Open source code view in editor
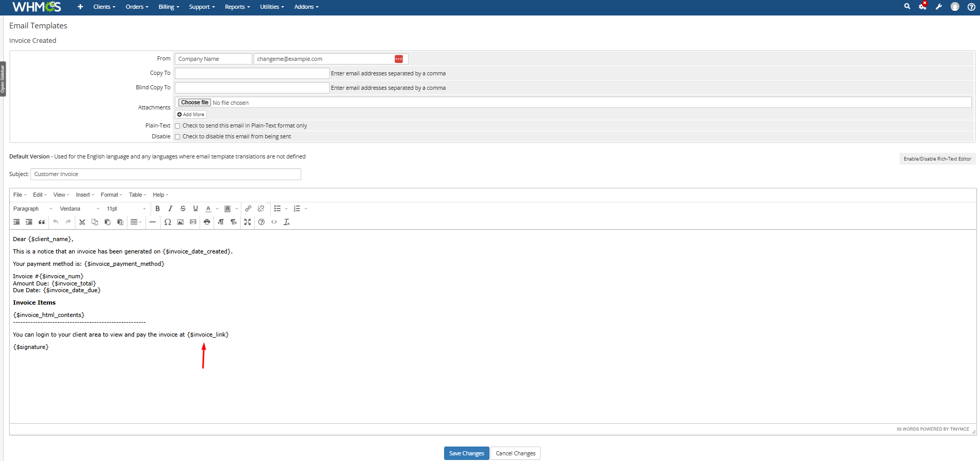The width and height of the screenshot is (980, 461). point(274,222)
